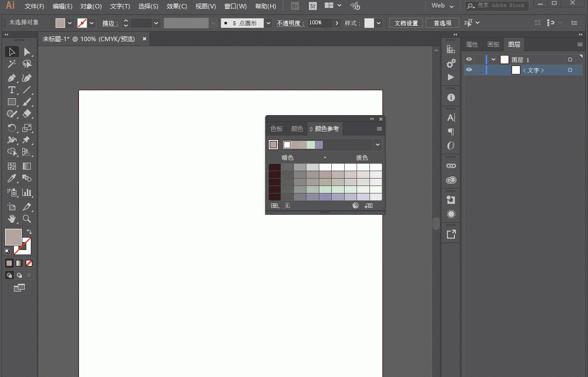
Task: Click the 不透明度 100% input field
Action: pos(319,23)
